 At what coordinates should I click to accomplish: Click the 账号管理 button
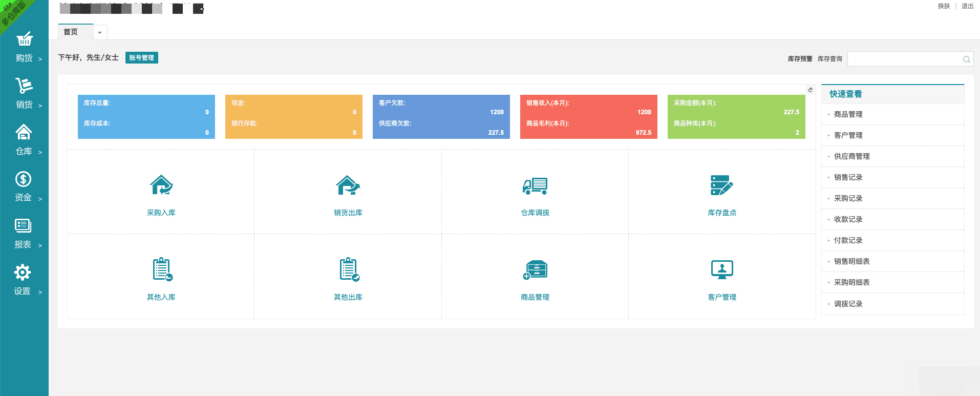141,58
